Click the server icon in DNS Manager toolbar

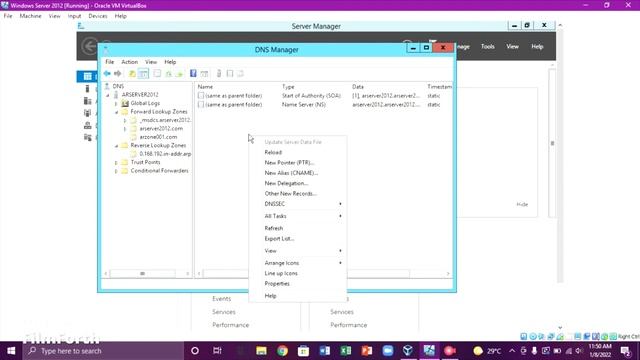pos(219,73)
